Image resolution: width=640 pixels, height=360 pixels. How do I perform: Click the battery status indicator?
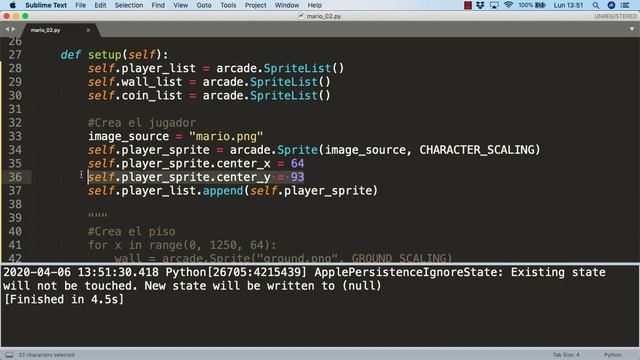click(x=532, y=5)
